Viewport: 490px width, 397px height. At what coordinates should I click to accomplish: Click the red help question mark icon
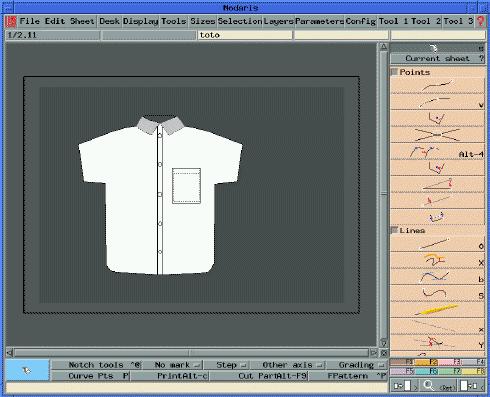pyautogui.click(x=480, y=21)
